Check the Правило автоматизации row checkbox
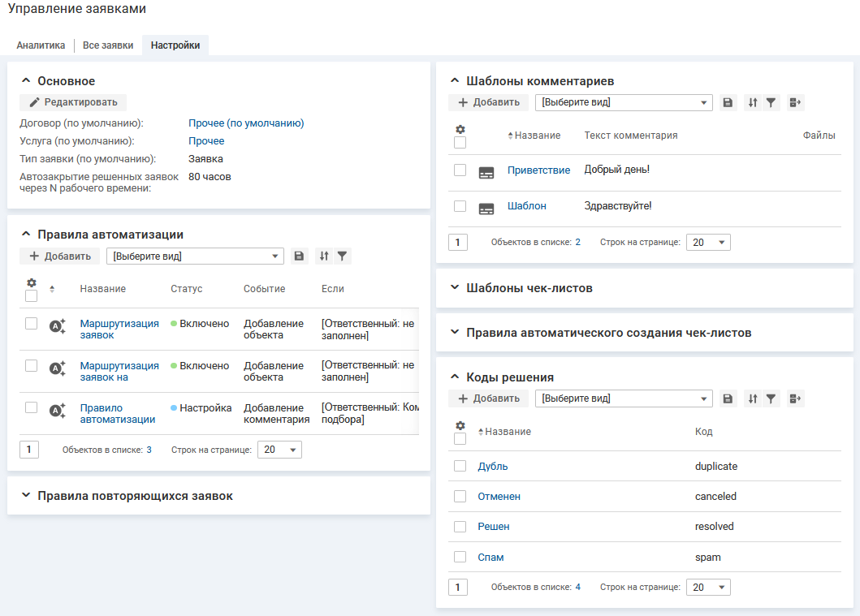 [x=32, y=407]
